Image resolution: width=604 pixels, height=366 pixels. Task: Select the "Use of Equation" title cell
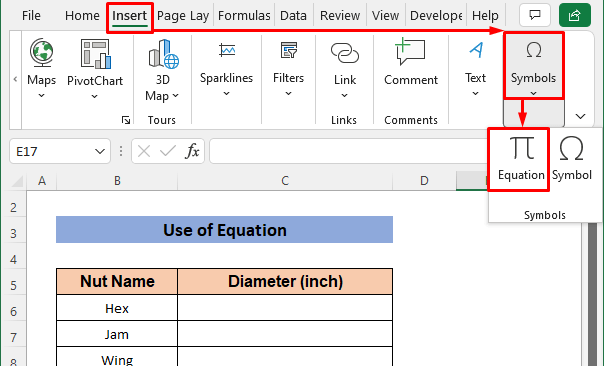pos(225,230)
